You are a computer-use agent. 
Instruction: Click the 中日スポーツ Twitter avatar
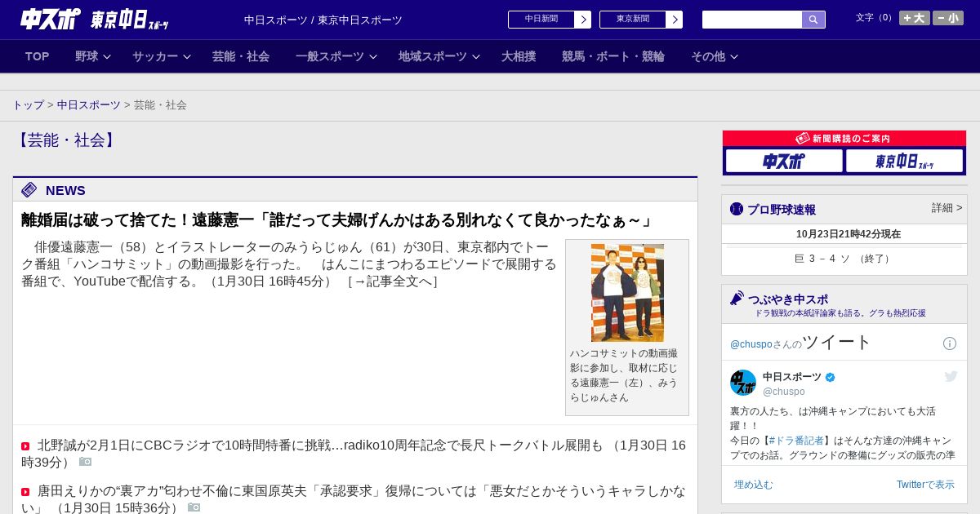click(x=743, y=383)
